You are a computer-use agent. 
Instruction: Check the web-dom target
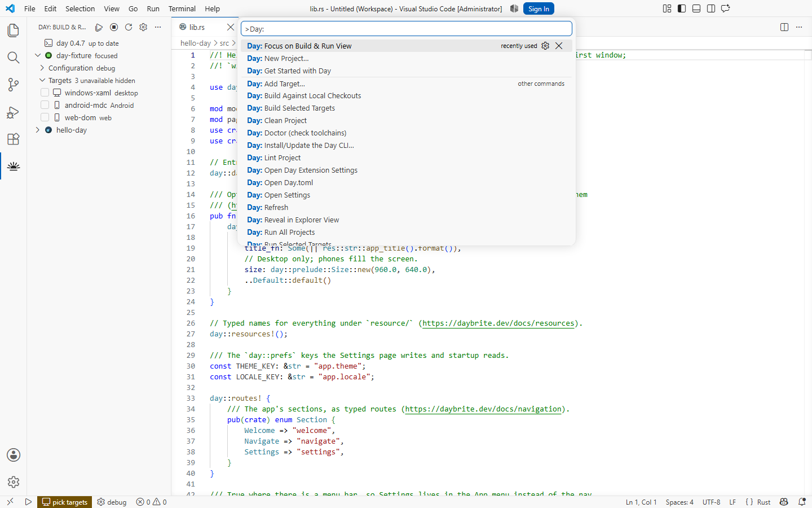coord(45,117)
